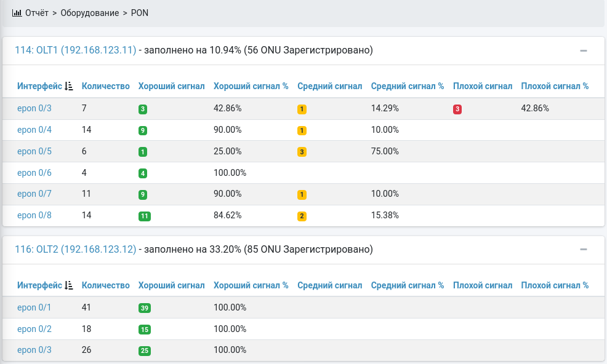The height and width of the screenshot is (364, 607).
Task: Click yellow badge 2 in epon 0/8 row
Action: coord(302,216)
